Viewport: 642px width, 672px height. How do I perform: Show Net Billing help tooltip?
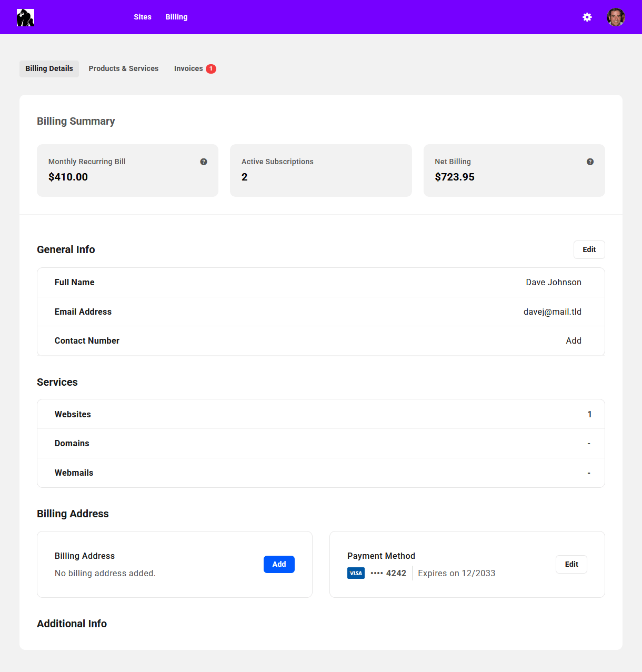tap(590, 162)
